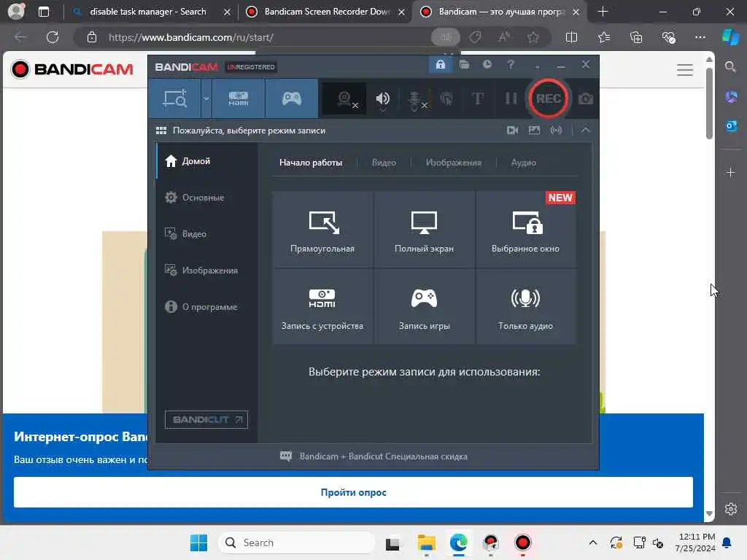Click the browser address bar URL
This screenshot has height=560, width=747.
(x=190, y=37)
